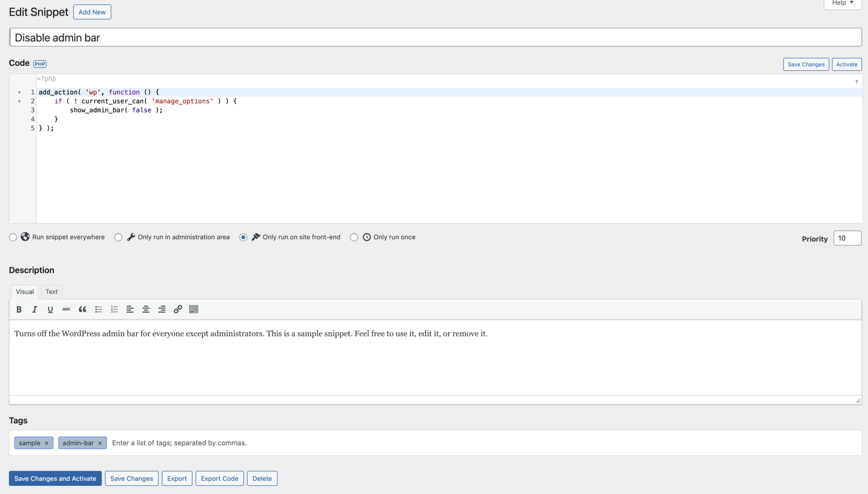
Task: Choose 'Only run in administration area'
Action: 118,237
